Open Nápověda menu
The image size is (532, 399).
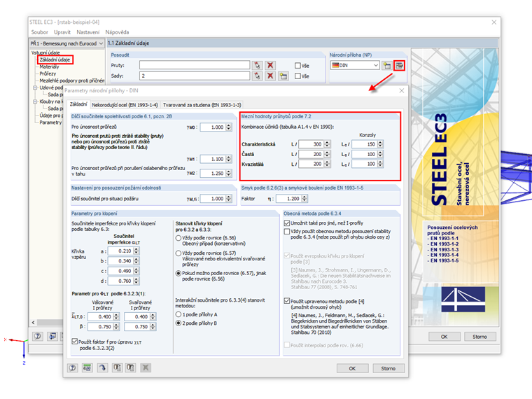(117, 32)
